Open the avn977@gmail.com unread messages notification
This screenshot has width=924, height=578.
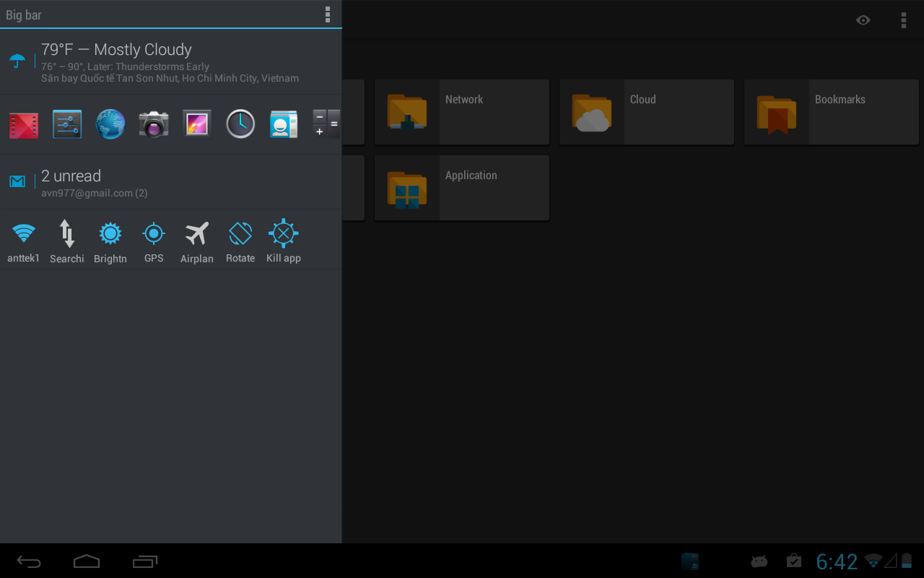(170, 182)
